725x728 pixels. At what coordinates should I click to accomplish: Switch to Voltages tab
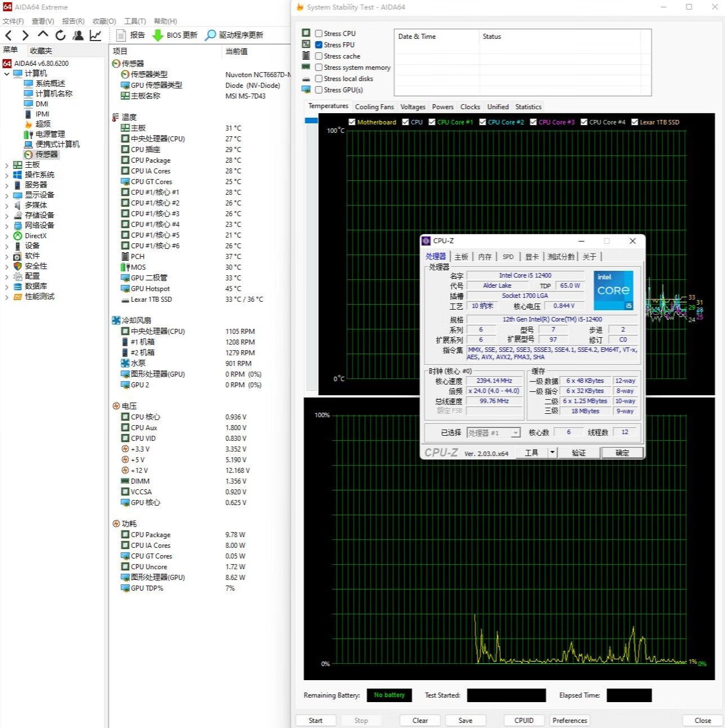pyautogui.click(x=413, y=107)
